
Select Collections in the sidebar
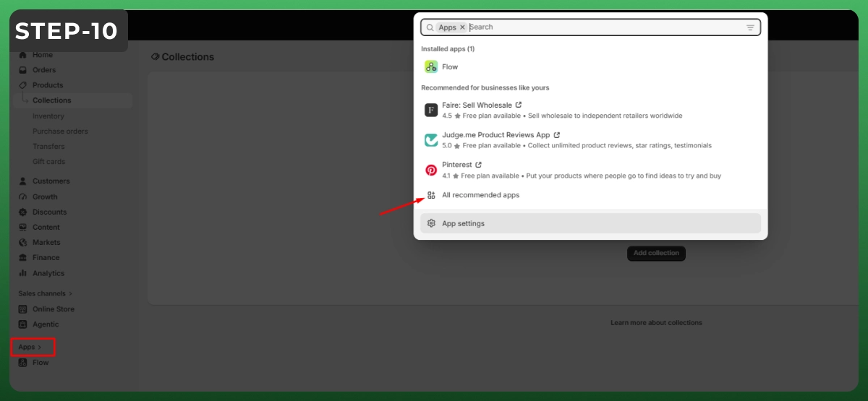click(51, 100)
